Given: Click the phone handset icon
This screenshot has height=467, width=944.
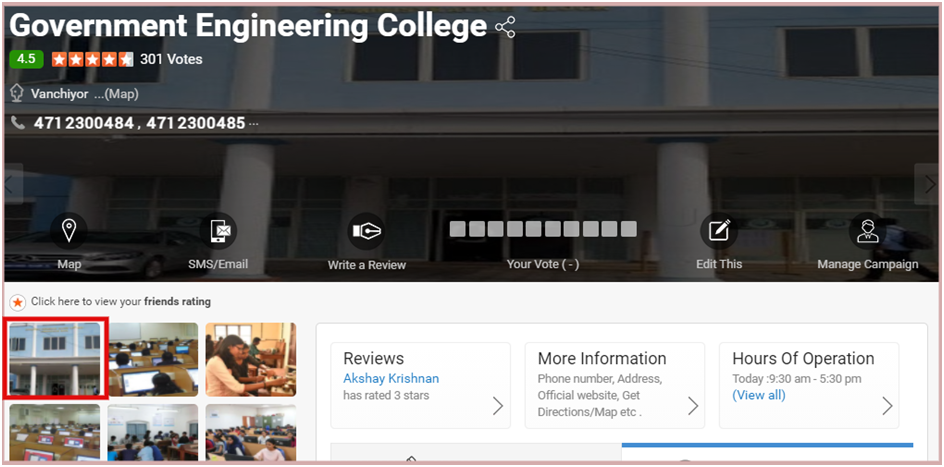Looking at the screenshot, I should point(18,123).
